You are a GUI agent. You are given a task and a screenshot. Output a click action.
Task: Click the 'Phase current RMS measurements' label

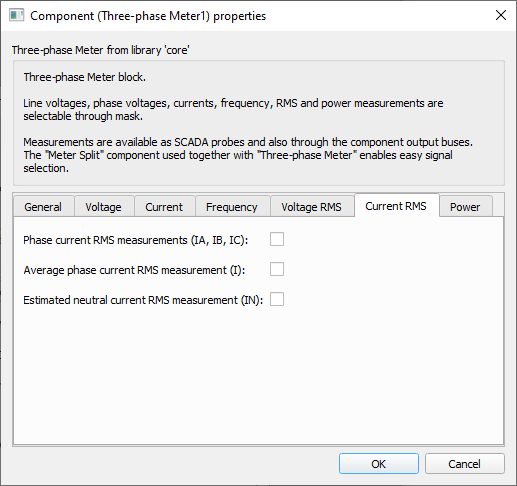click(x=136, y=240)
